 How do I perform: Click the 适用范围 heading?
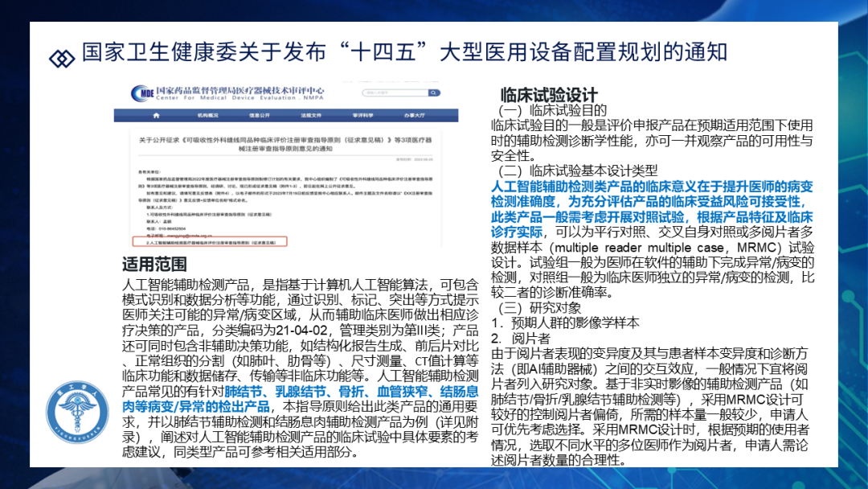pyautogui.click(x=154, y=264)
